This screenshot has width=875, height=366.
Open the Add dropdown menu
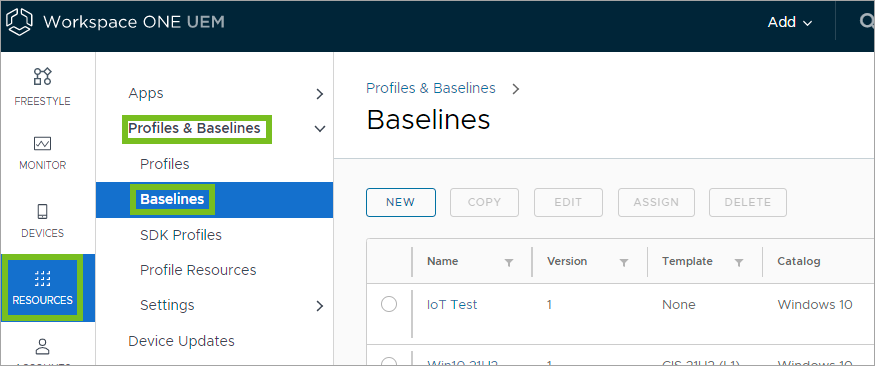790,22
